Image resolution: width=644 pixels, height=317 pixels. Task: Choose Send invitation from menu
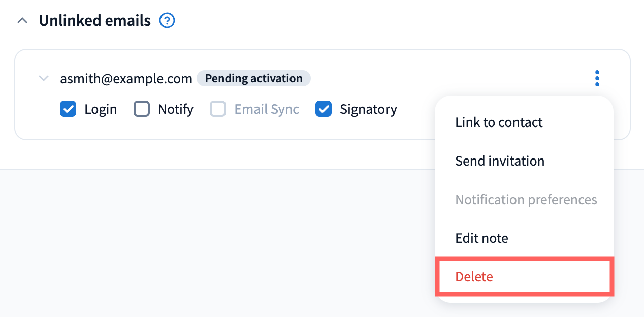[x=500, y=161]
